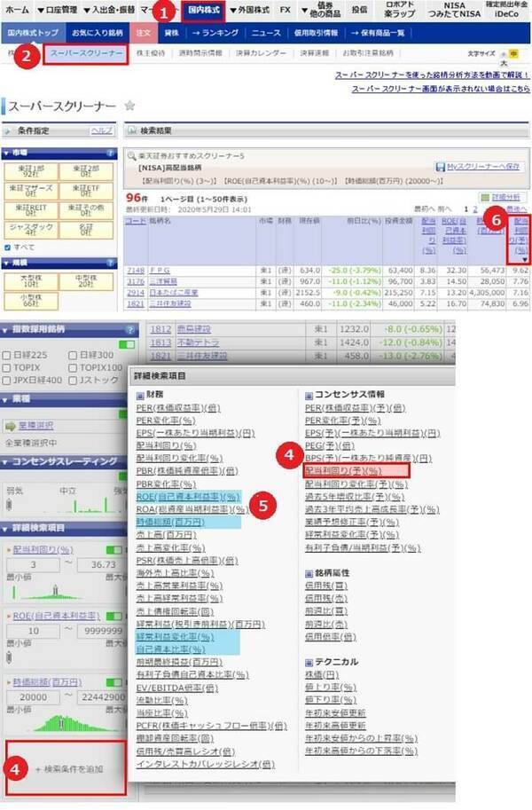
Task: Click the テクニカル category icon in popup
Action: click(309, 662)
